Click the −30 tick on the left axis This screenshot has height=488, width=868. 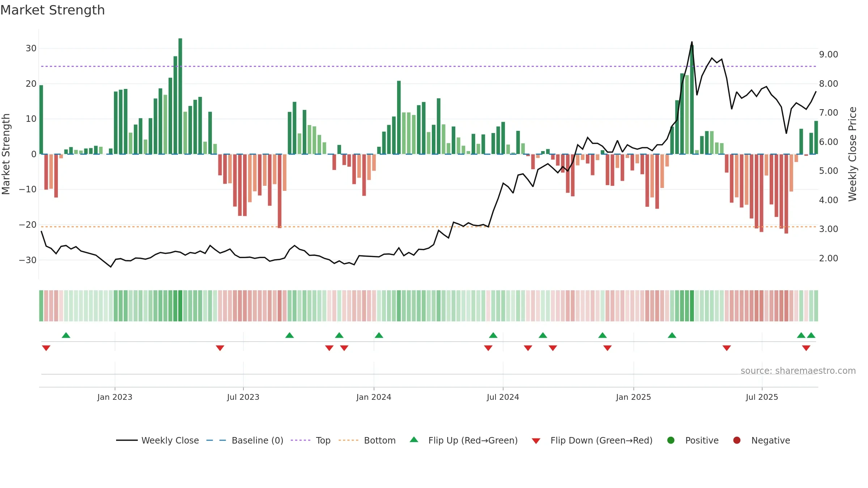(x=28, y=260)
